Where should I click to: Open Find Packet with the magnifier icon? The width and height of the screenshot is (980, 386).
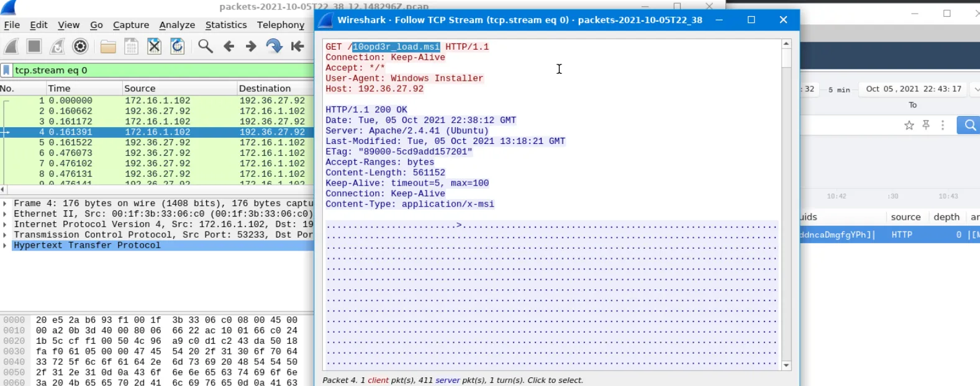point(206,47)
